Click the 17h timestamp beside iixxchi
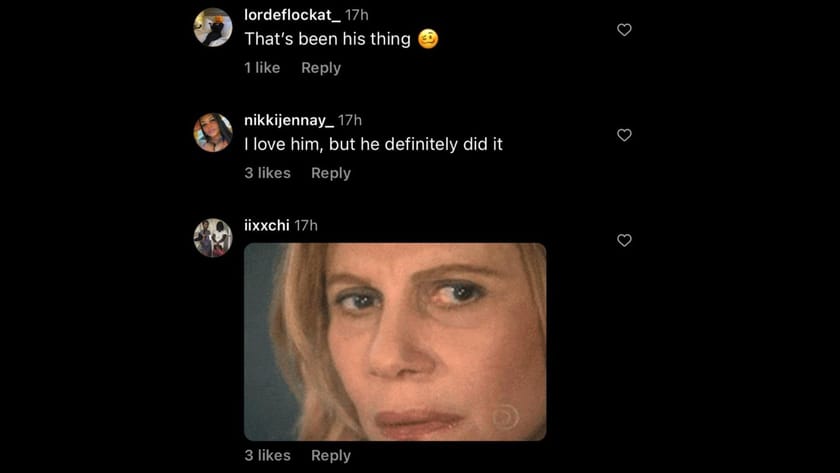This screenshot has height=473, width=840. [x=306, y=225]
